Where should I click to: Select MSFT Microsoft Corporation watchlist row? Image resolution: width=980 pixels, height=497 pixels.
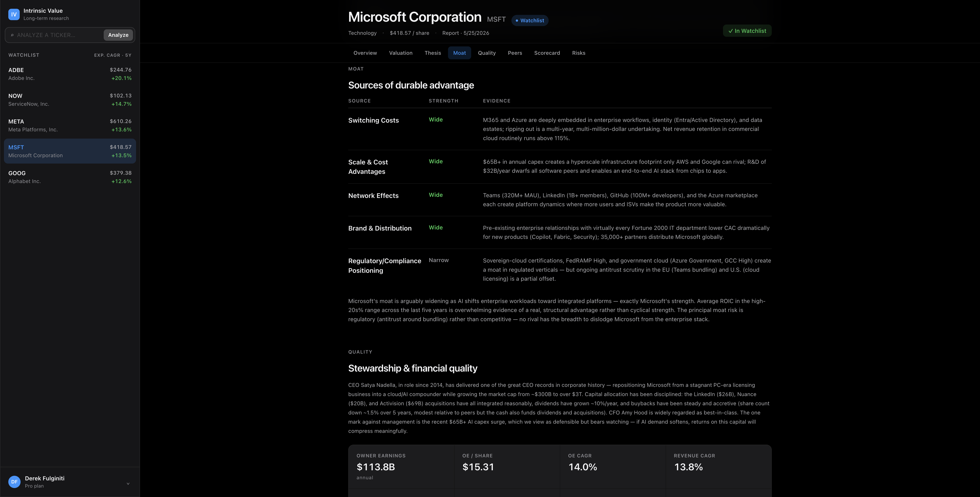[70, 151]
